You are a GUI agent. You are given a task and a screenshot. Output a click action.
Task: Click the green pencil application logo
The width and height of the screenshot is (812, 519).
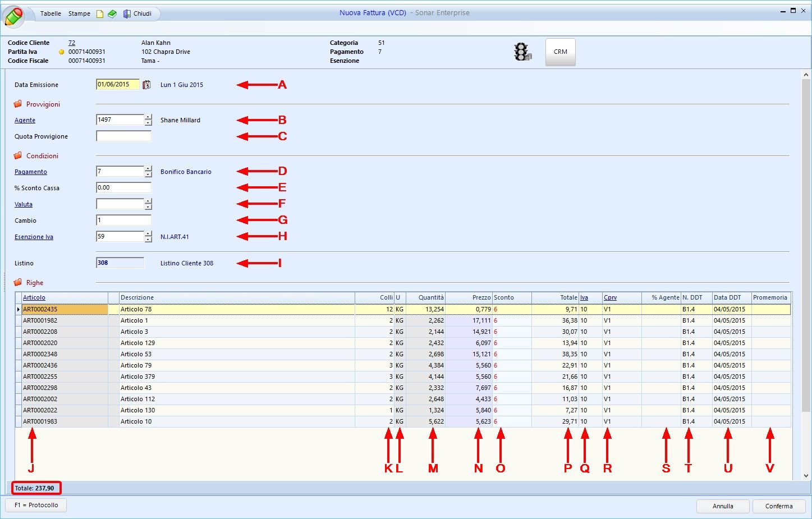pyautogui.click(x=13, y=16)
